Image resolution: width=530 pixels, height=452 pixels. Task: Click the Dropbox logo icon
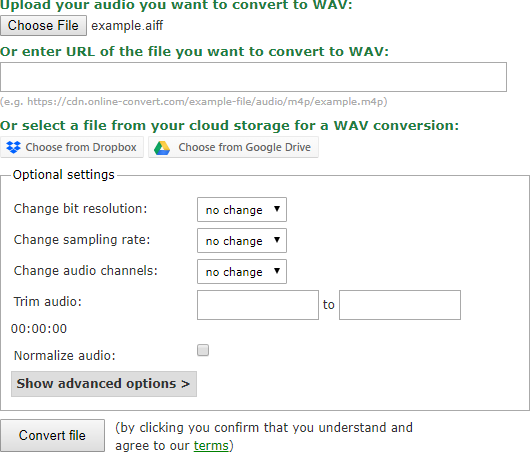click(x=14, y=147)
